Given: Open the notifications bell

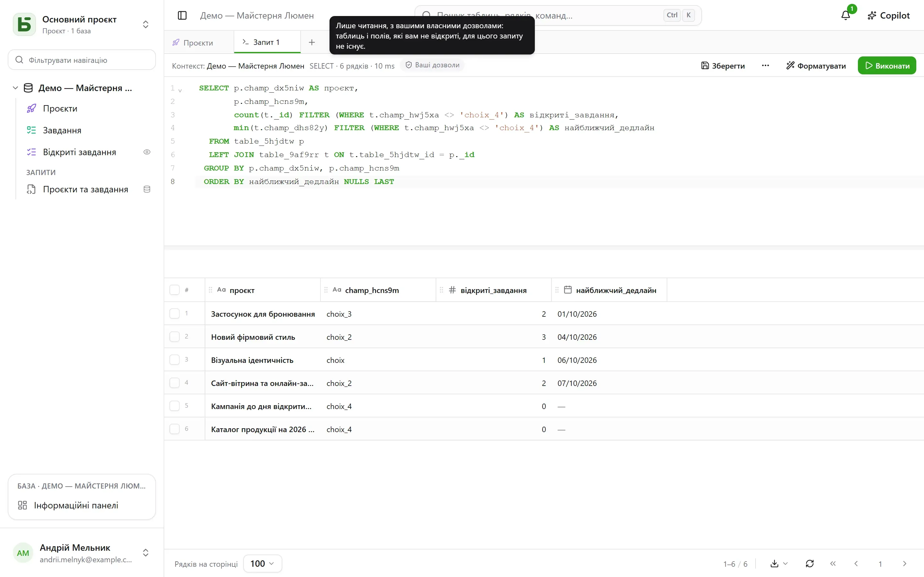Looking at the screenshot, I should click(845, 16).
